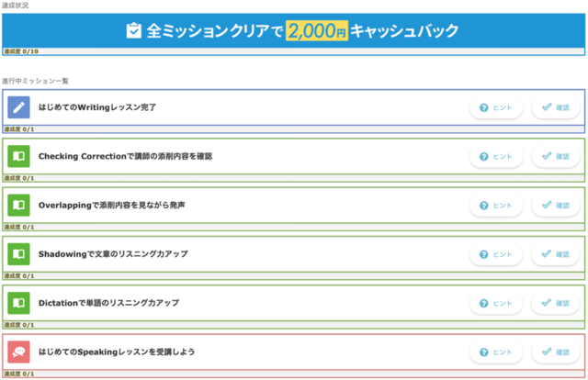The width and height of the screenshot is (588, 380).
Task: Click the red speech bubble Speaking icon
Action: click(x=18, y=352)
